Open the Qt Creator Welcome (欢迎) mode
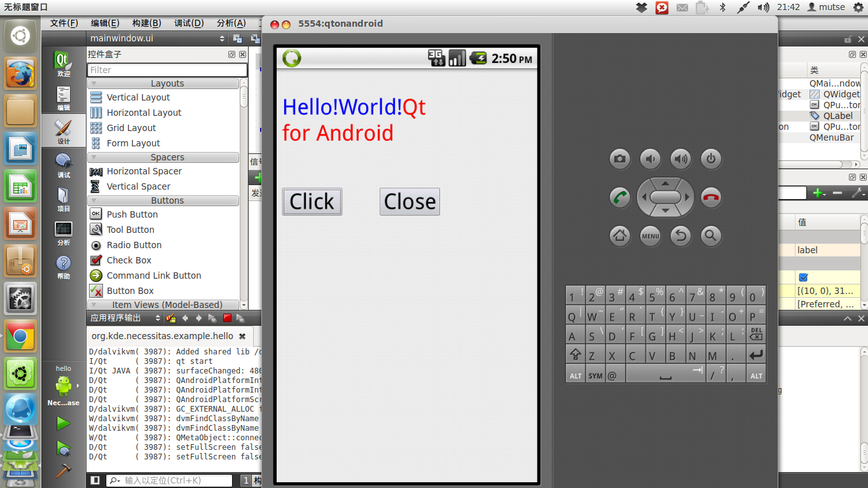The height and width of the screenshot is (488, 868). tap(64, 65)
